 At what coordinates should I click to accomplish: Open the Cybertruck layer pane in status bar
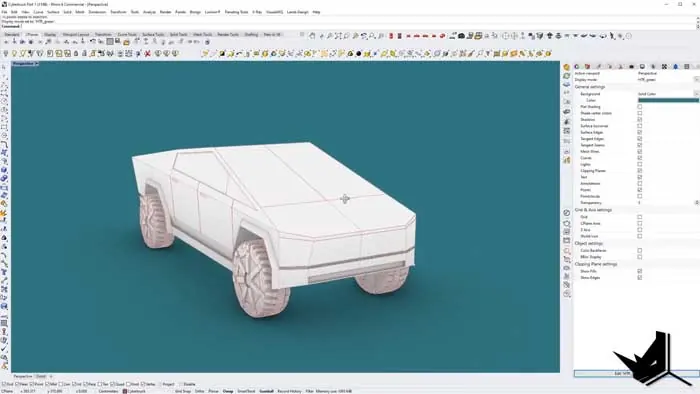click(x=135, y=391)
